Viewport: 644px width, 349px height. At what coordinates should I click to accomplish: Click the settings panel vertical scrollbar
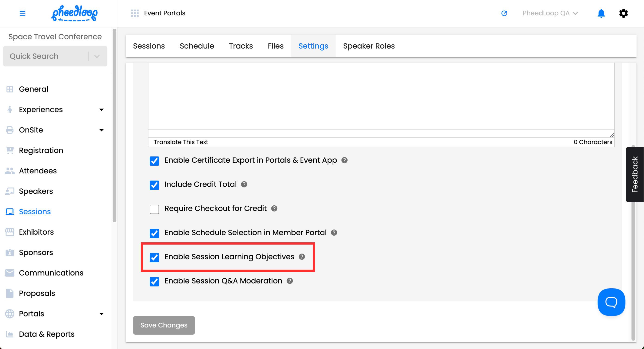click(x=633, y=243)
